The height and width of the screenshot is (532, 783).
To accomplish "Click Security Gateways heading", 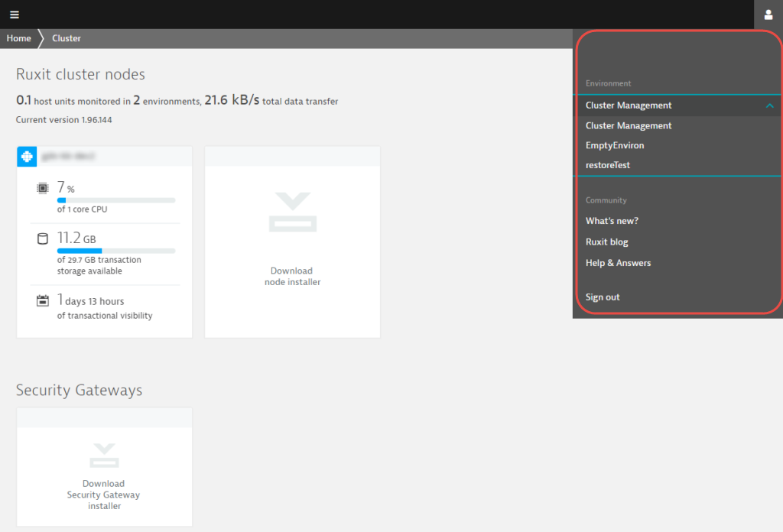I will 79,391.
